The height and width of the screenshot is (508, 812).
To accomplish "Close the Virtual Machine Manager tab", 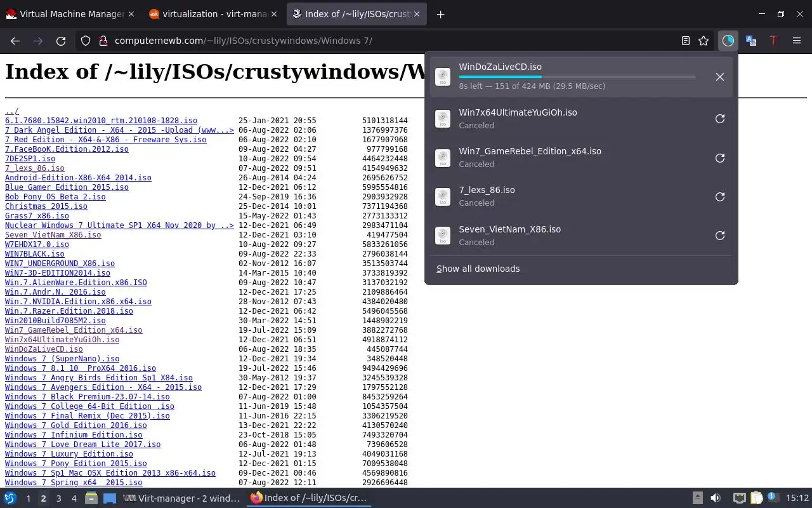I will (131, 14).
